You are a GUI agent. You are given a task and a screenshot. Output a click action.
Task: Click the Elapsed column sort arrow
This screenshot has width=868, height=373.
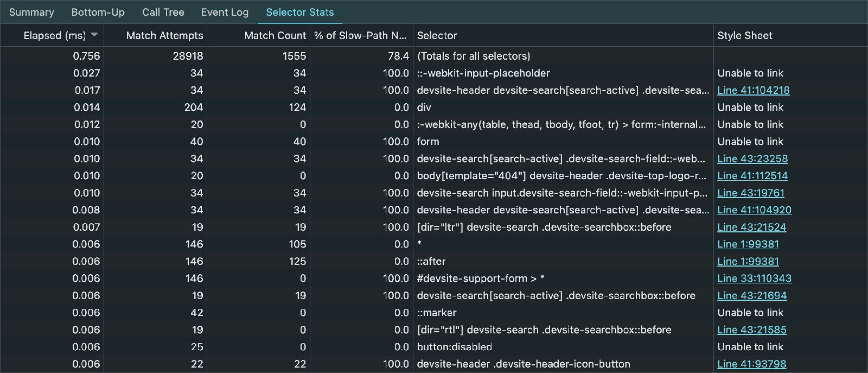tap(94, 35)
